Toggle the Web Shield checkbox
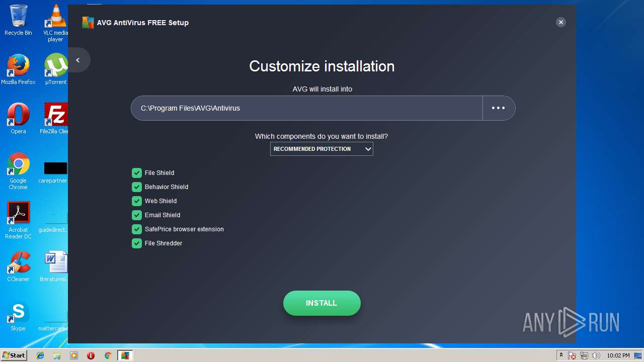Image resolution: width=644 pixels, height=362 pixels. point(137,201)
